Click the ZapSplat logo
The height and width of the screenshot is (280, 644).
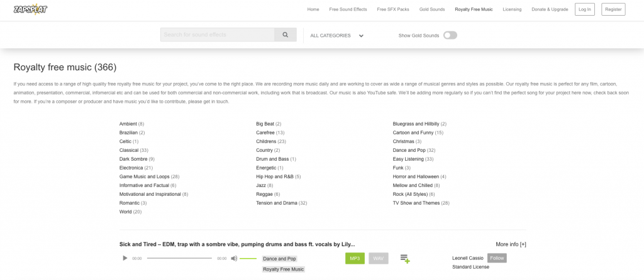[31, 9]
